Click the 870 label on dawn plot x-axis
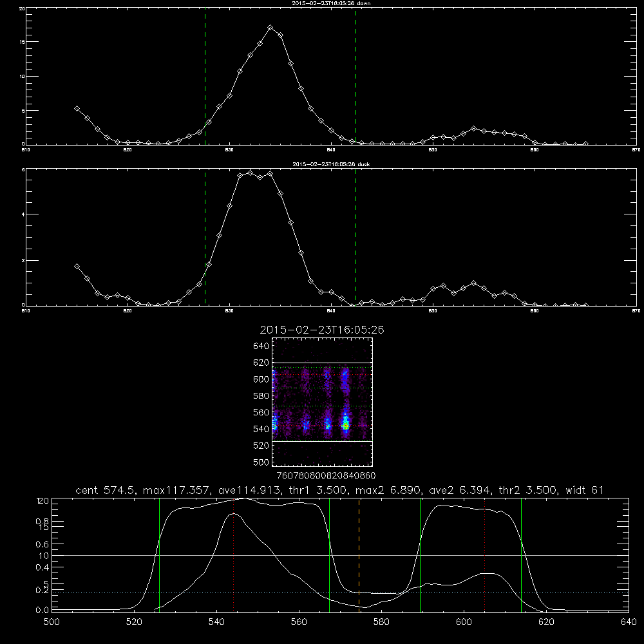This screenshot has width=644, height=644. (x=636, y=150)
